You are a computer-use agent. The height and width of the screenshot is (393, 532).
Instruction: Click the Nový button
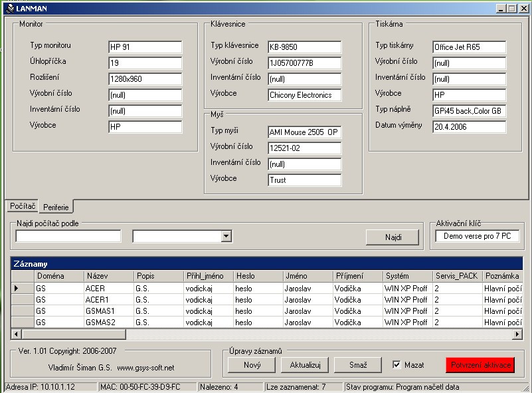click(252, 365)
